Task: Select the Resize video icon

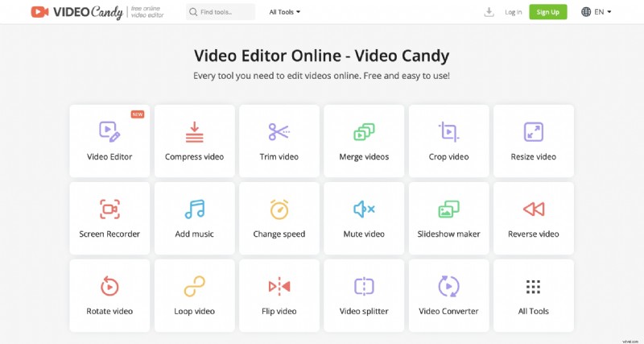Action: click(534, 132)
